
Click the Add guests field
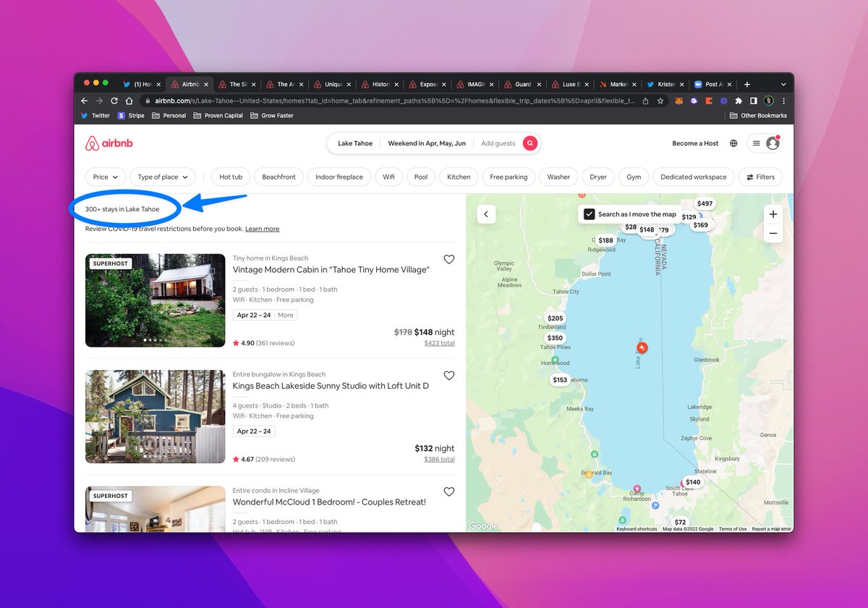498,143
